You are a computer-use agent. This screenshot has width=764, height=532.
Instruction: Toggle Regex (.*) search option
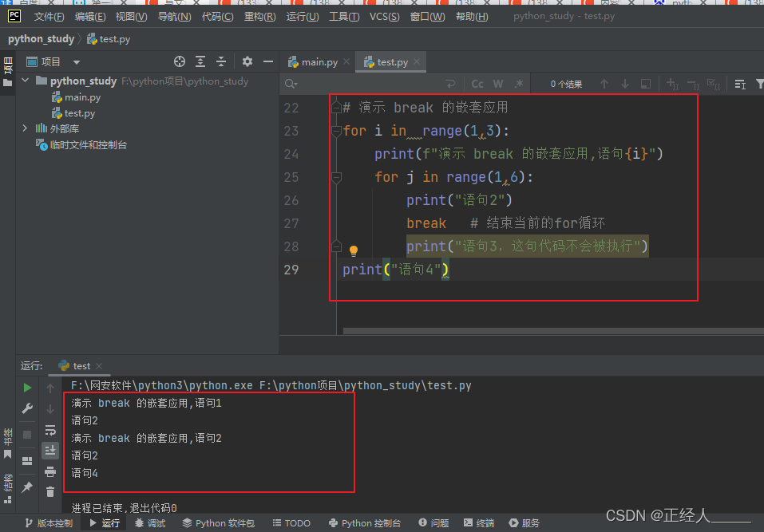click(519, 84)
